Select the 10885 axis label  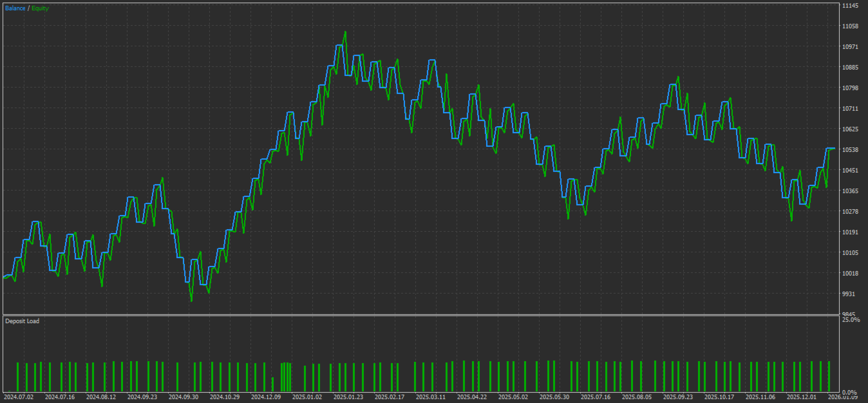(x=850, y=68)
